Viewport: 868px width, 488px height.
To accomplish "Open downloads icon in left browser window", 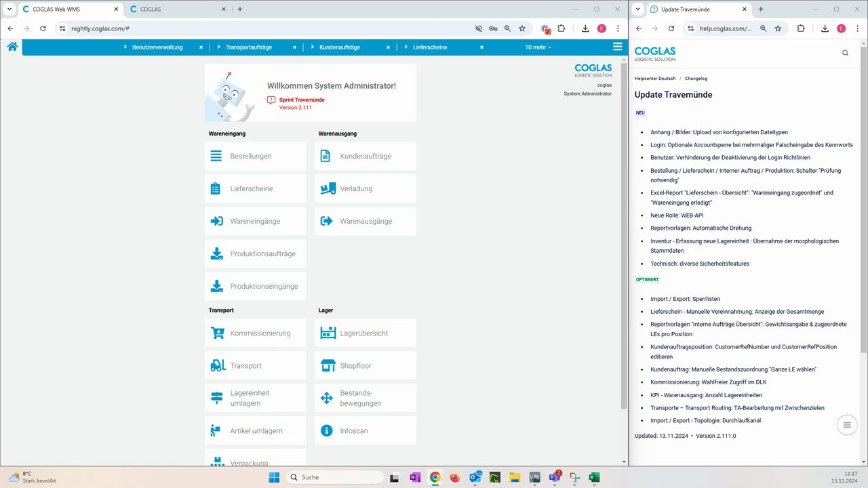I will tap(585, 28).
